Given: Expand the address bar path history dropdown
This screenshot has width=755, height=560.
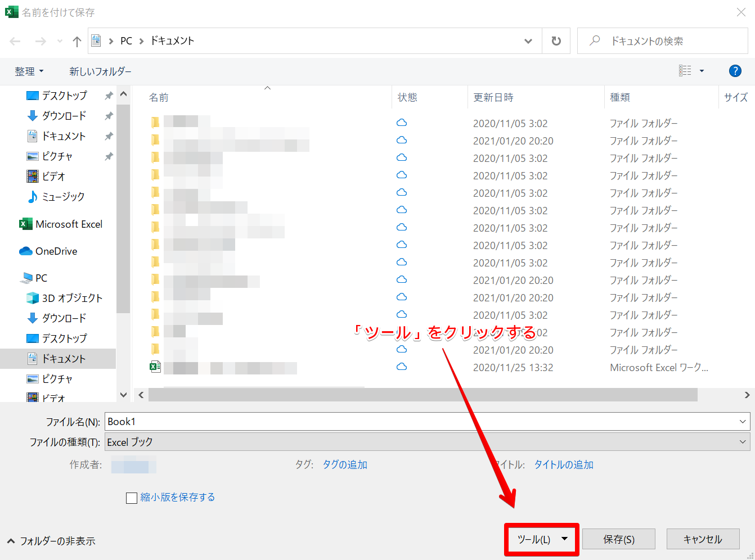Looking at the screenshot, I should coord(528,41).
